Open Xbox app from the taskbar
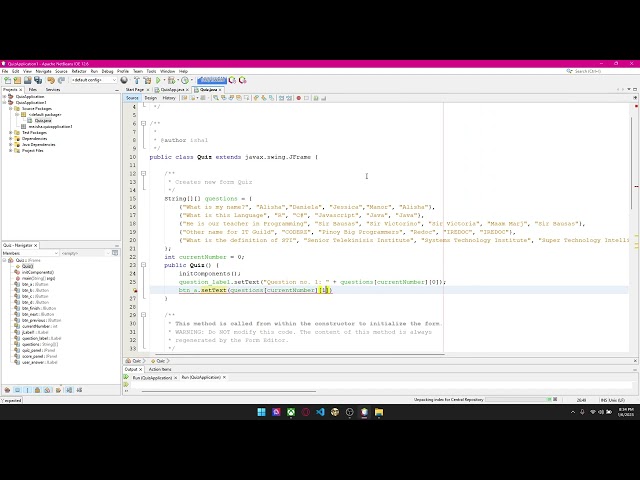This screenshot has height=480, width=640. click(x=291, y=412)
